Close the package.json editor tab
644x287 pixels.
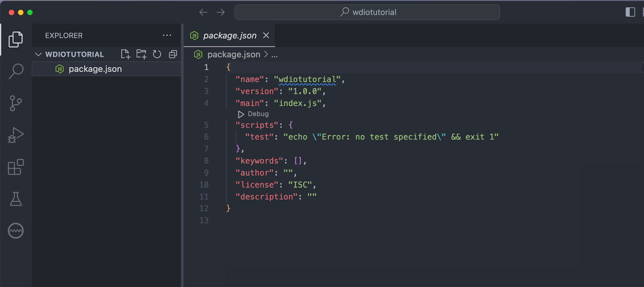tap(266, 35)
